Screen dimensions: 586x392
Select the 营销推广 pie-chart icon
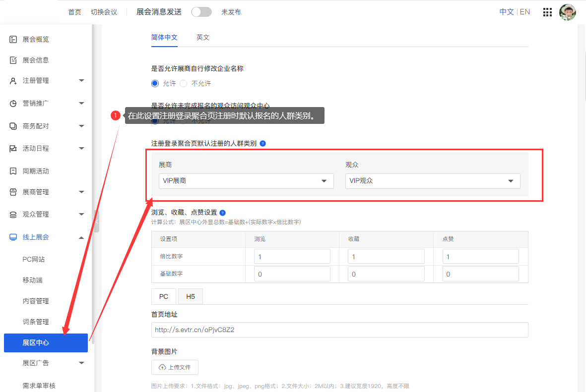12,103
